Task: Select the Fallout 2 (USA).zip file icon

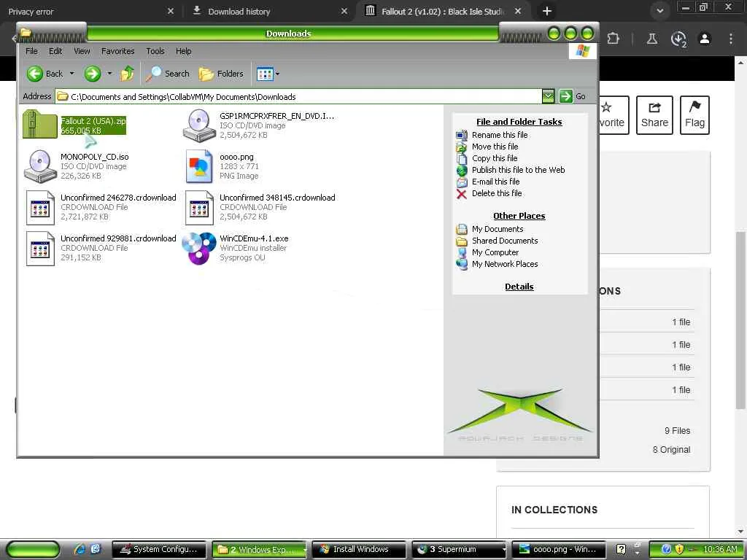Action: pos(40,124)
